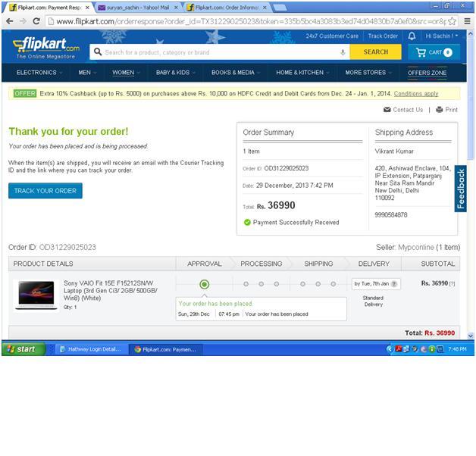Close the Order Information tab

point(265,8)
